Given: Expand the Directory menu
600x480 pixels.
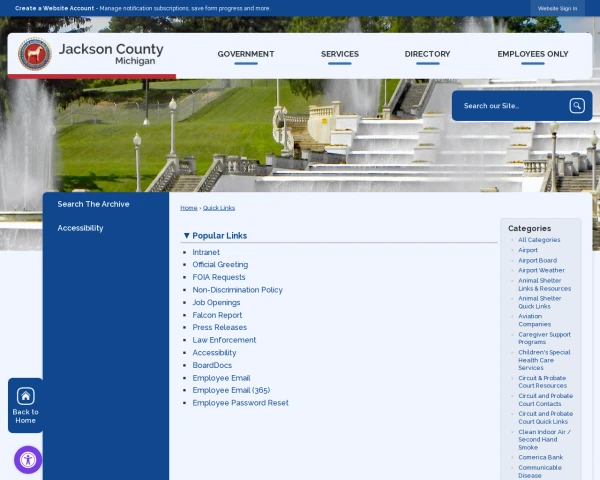Looking at the screenshot, I should [x=427, y=54].
